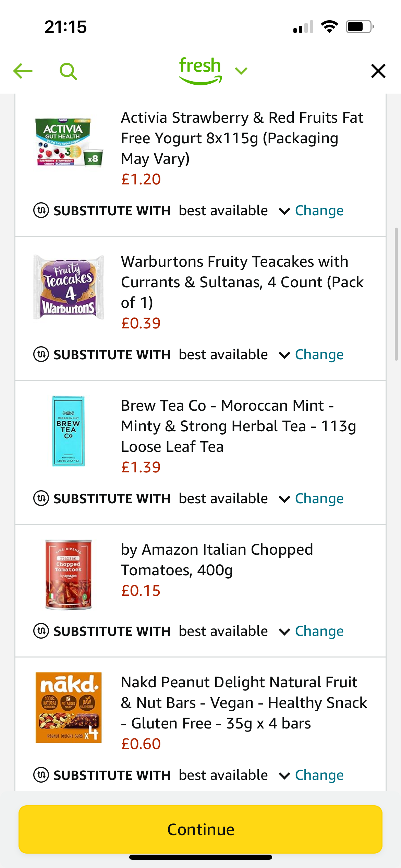Change substitution for Nakd Peanut Delight bars
Viewport: 401px width, 868px height.
coord(319,775)
